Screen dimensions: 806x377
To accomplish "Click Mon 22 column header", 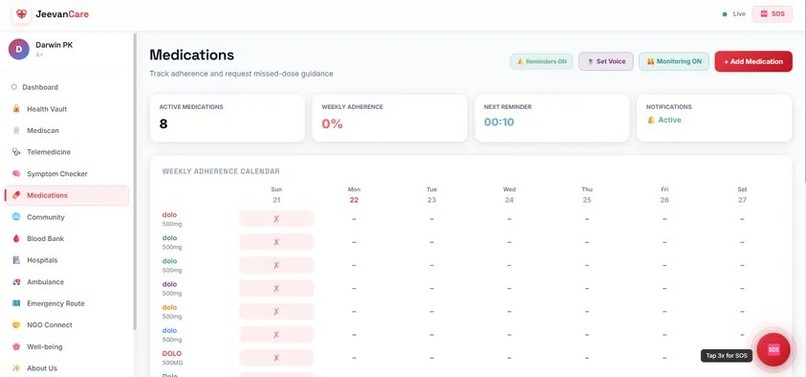I will 354,195.
